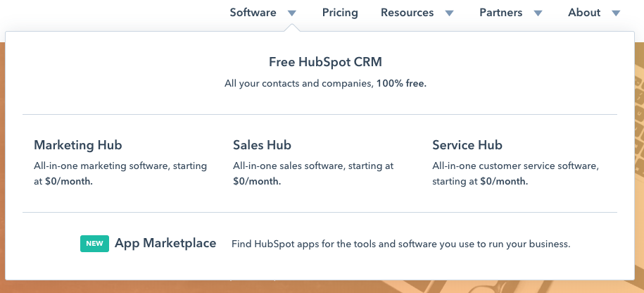Screen dimensions: 644x293
Task: Expand the Resources dropdown arrow
Action: click(x=450, y=13)
